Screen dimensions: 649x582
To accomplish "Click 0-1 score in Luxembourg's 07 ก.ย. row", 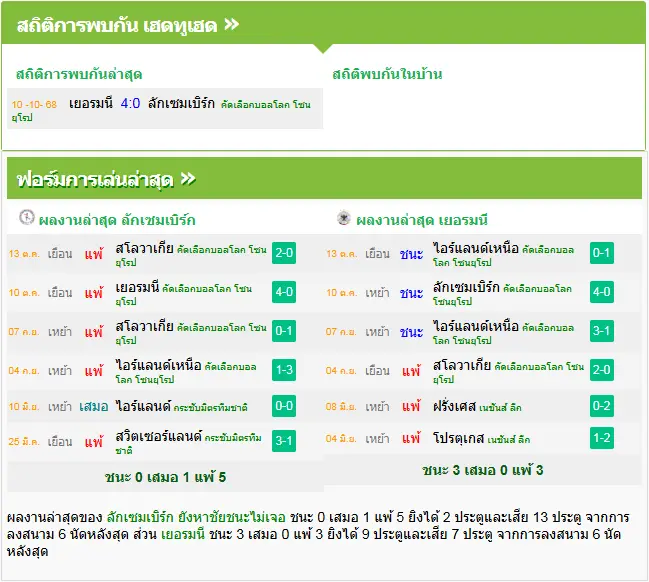I will pyautogui.click(x=284, y=331).
